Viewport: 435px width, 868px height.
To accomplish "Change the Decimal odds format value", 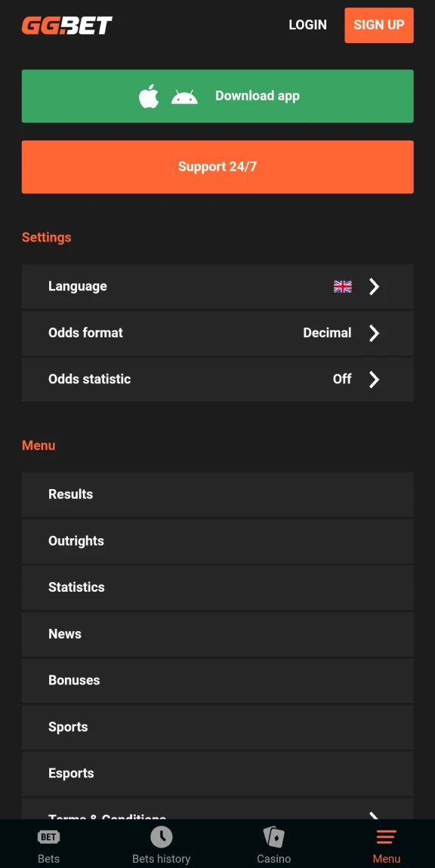I will pos(327,333).
